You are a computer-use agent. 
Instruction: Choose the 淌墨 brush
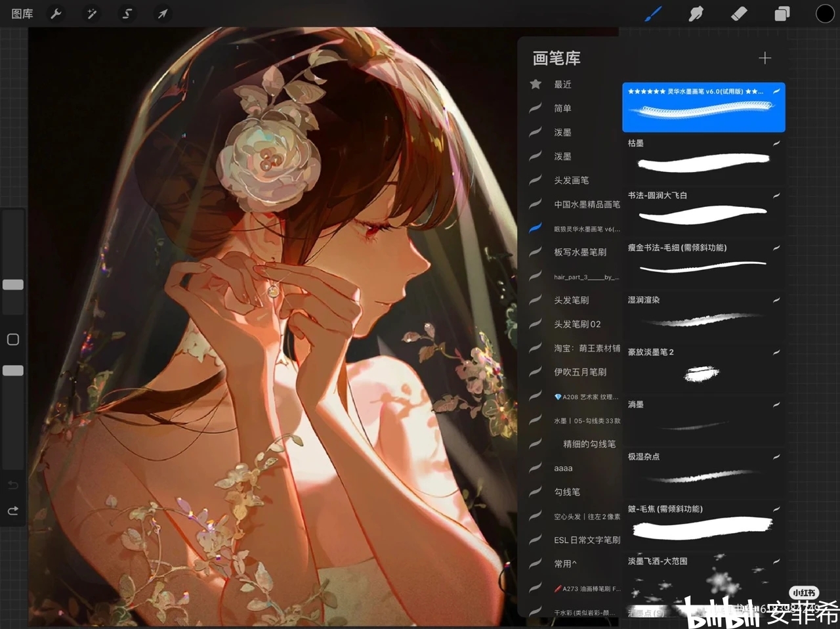tap(703, 421)
